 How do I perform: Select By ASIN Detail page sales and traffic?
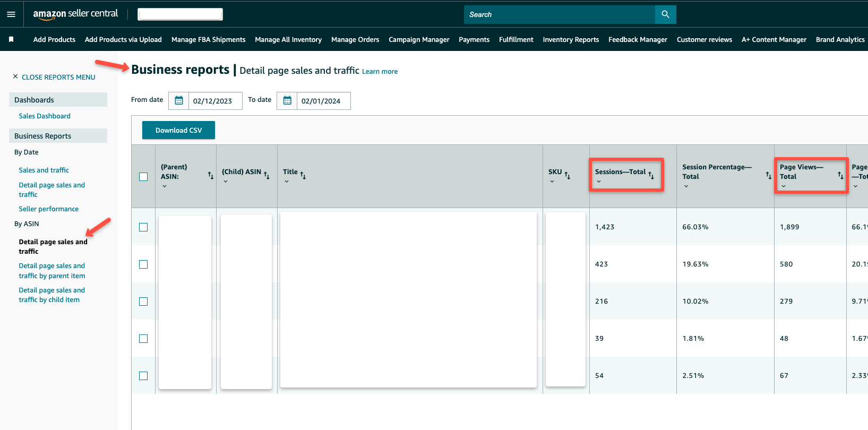[x=53, y=246]
